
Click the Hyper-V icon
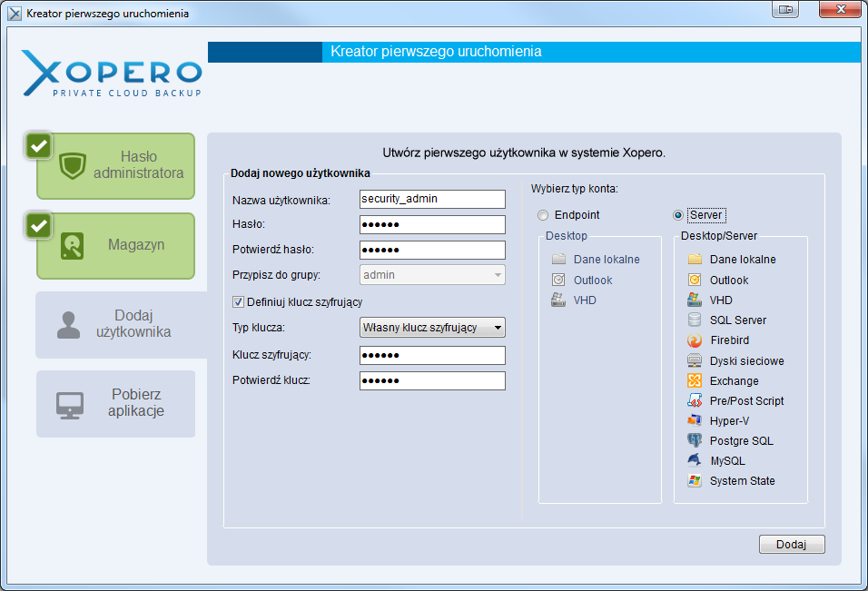point(695,420)
